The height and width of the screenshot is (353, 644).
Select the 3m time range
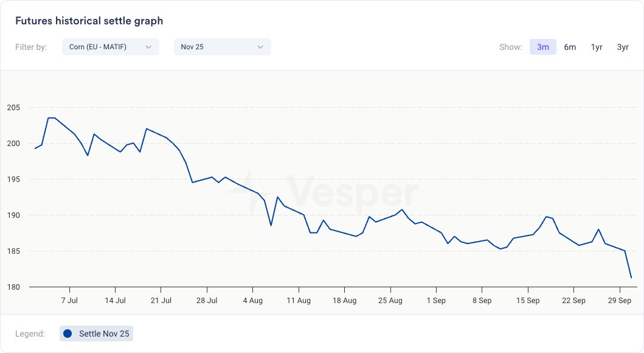[x=542, y=47]
